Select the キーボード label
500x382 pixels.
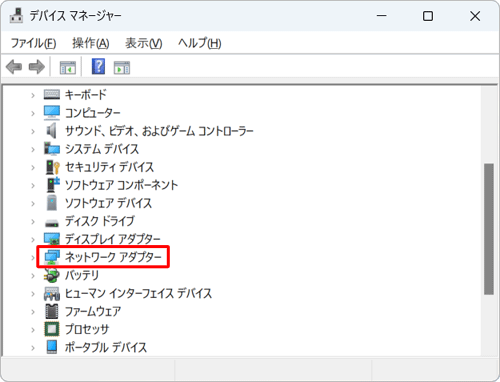[86, 95]
